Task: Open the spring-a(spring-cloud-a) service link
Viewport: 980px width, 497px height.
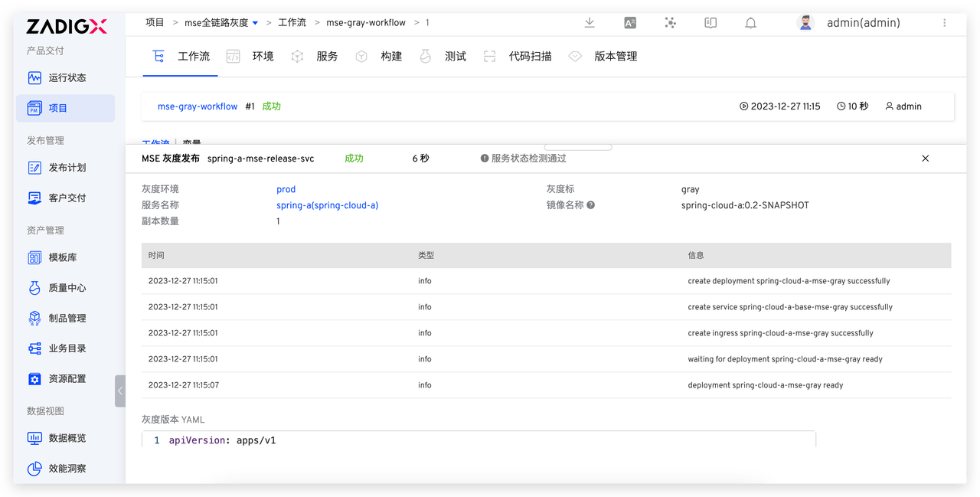Action: [327, 205]
